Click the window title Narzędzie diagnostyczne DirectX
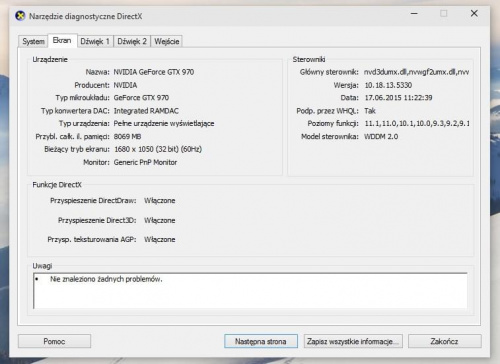This screenshot has height=364, width=500. [x=86, y=16]
